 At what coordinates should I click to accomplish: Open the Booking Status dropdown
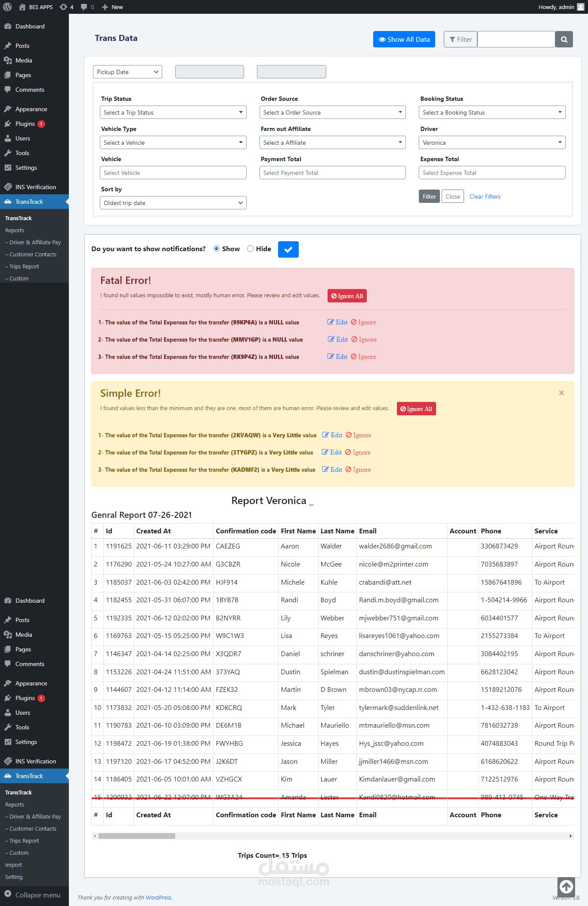point(492,112)
